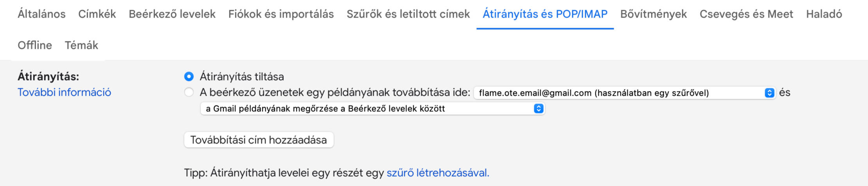Open the Offline settings tab
868x186 pixels.
point(35,45)
